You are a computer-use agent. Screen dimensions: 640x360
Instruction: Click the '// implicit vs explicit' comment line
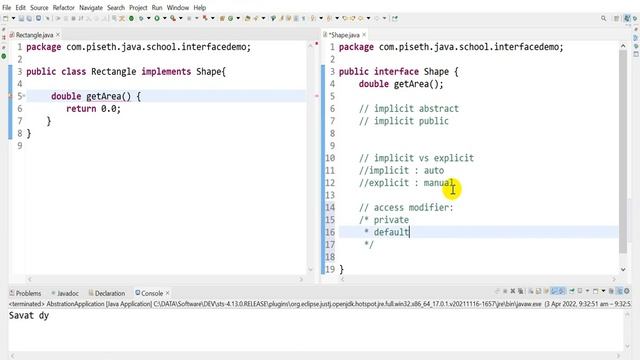click(x=416, y=158)
